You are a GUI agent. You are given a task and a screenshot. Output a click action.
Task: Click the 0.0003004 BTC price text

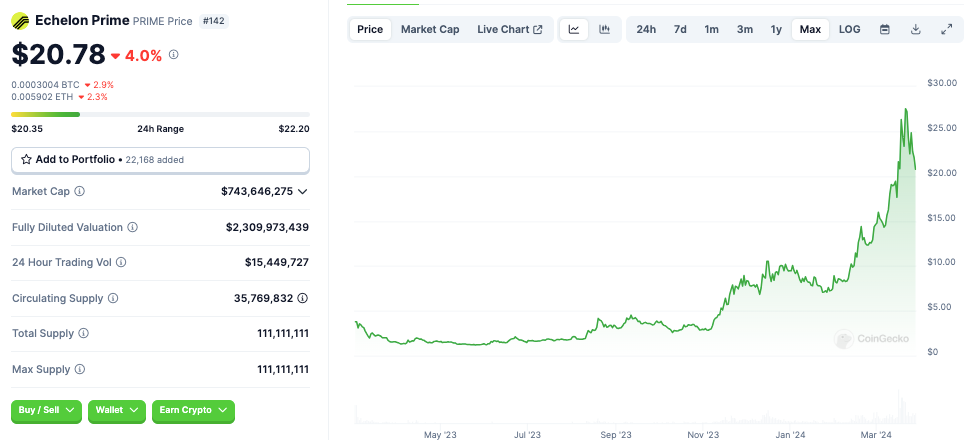(x=46, y=85)
